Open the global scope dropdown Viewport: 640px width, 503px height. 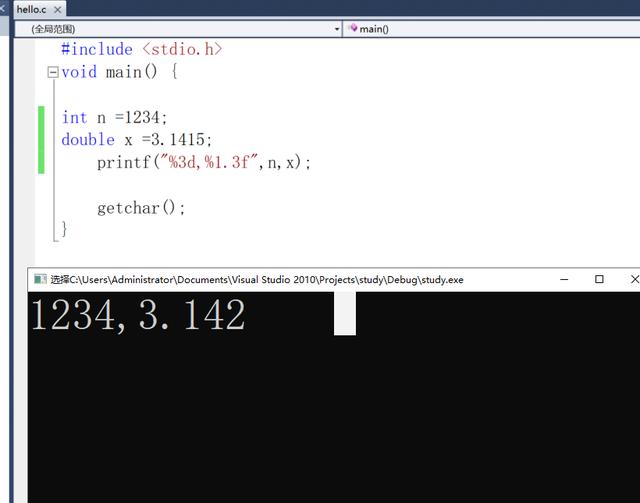pos(178,29)
